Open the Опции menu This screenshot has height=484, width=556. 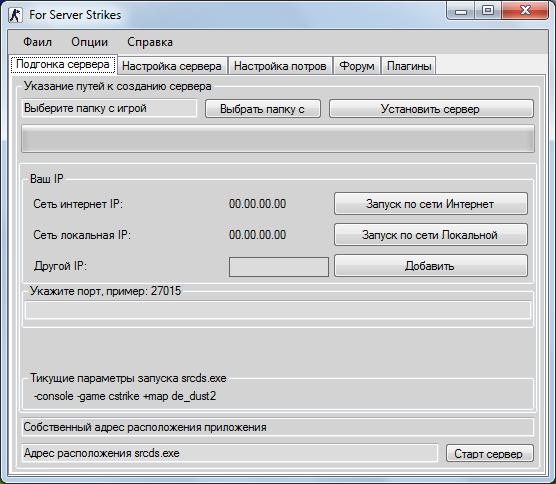(x=89, y=42)
